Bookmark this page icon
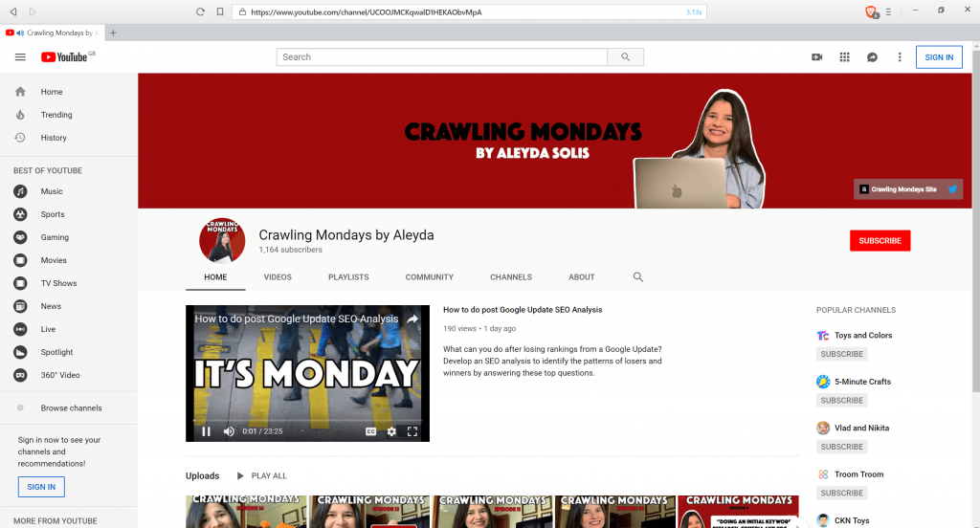This screenshot has height=528, width=980. [220, 11]
